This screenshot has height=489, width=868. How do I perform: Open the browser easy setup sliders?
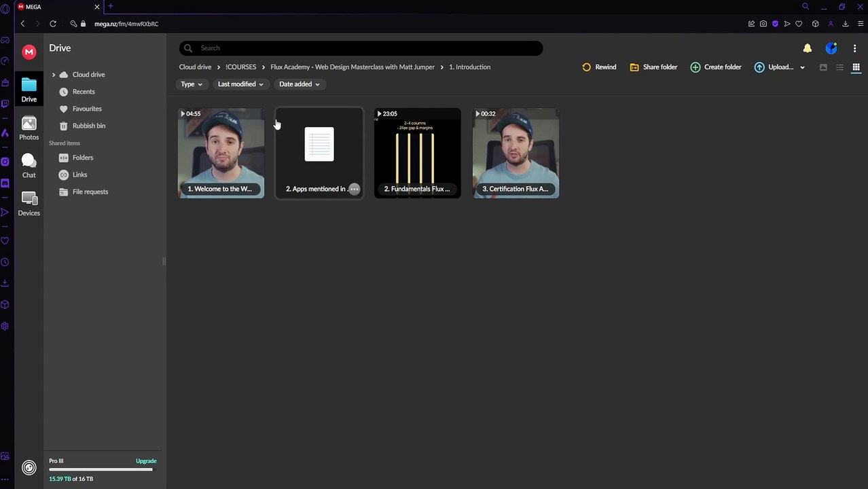[x=860, y=24]
